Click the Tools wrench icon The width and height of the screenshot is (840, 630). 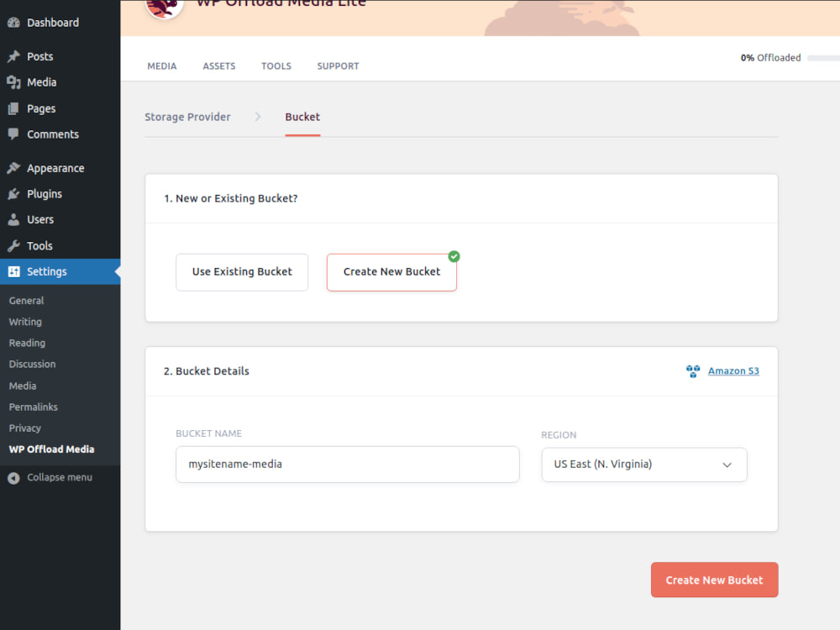point(13,246)
